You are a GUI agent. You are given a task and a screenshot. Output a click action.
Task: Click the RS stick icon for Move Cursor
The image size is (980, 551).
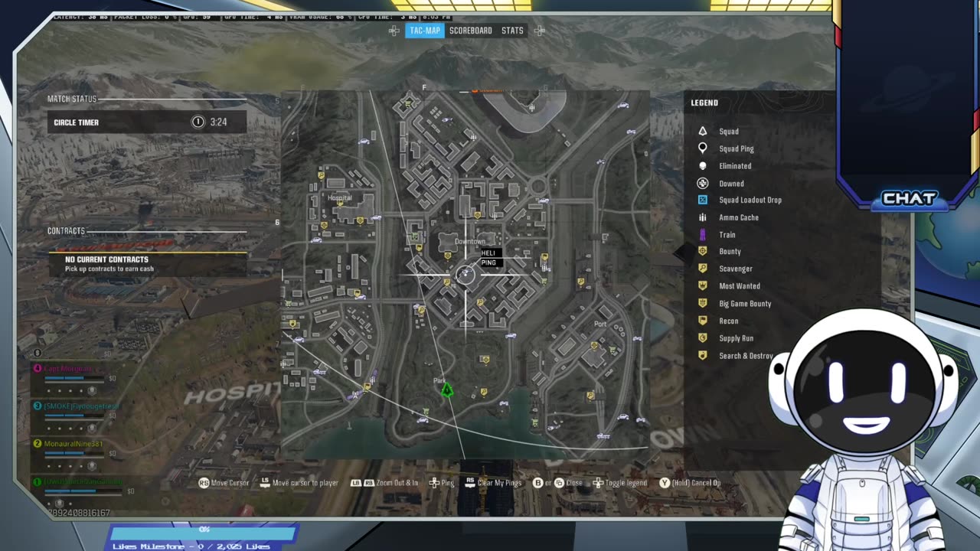coord(204,483)
